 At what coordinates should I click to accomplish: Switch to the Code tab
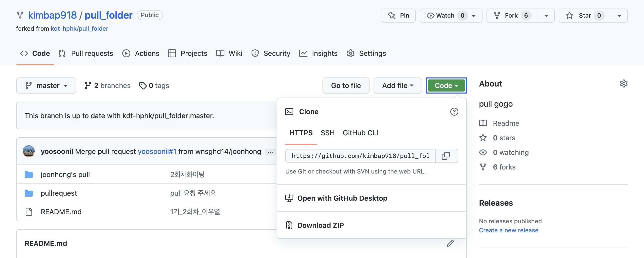(35, 53)
